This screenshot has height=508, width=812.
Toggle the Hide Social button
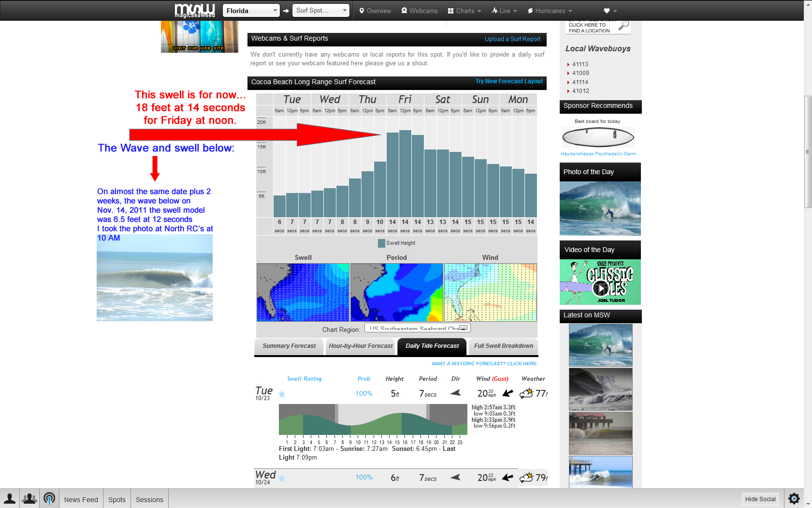coord(760,499)
